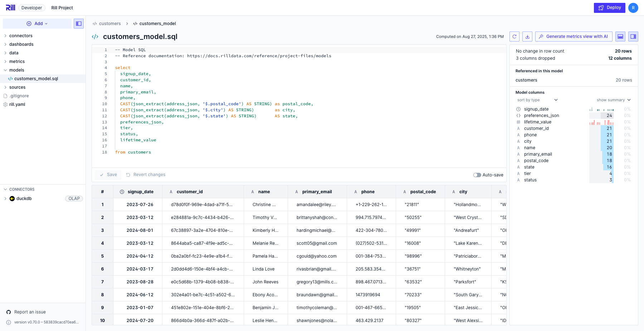Click the lifetime_value histogram in model columns
644x331 pixels.
pos(601,122)
